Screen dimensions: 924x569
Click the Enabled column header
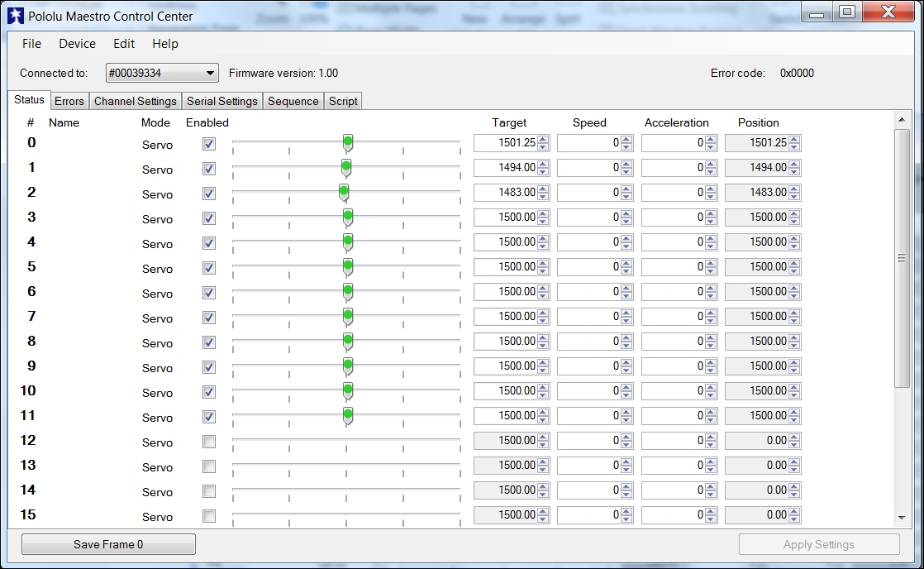click(207, 122)
